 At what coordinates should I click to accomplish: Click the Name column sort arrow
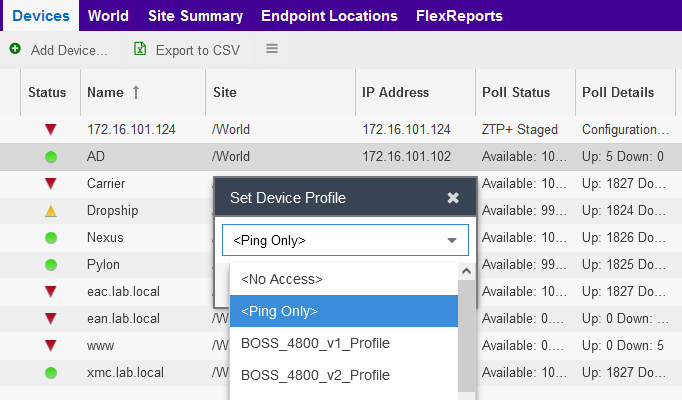point(136,92)
